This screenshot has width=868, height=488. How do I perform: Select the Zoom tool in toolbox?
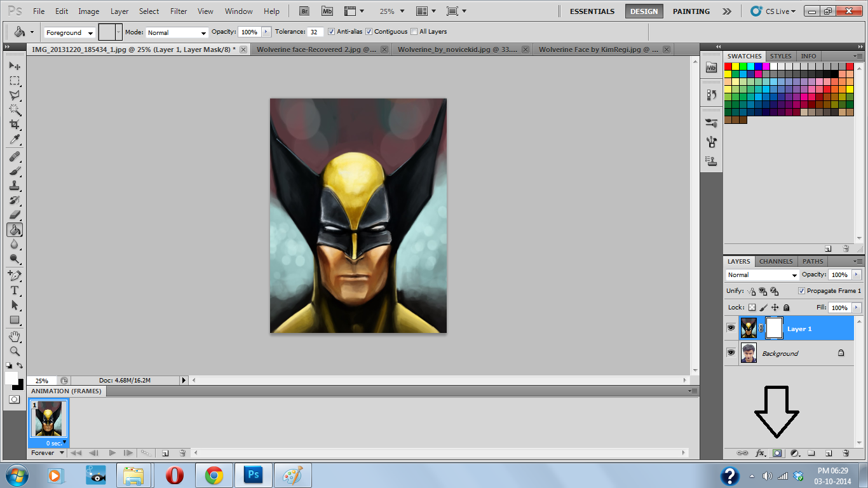[x=14, y=351]
